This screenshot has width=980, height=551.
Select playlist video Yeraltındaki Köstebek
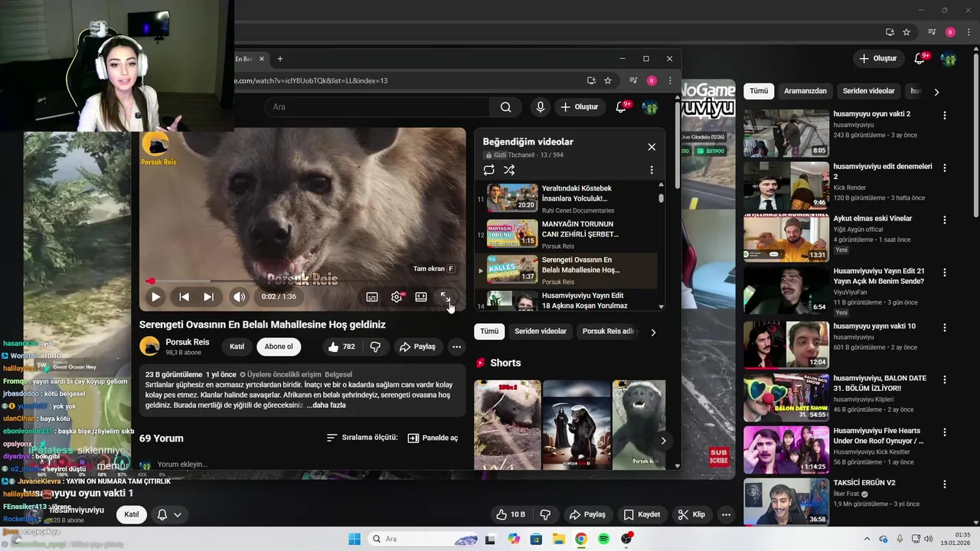566,198
